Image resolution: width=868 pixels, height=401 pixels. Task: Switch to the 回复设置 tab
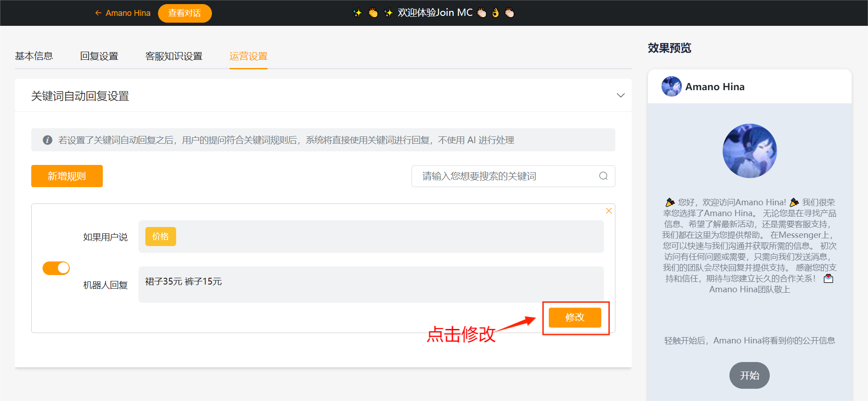99,56
